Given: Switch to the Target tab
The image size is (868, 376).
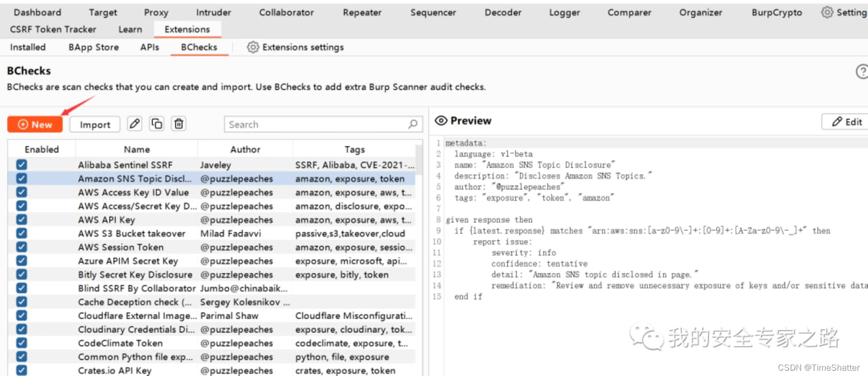Looking at the screenshot, I should point(103,12).
